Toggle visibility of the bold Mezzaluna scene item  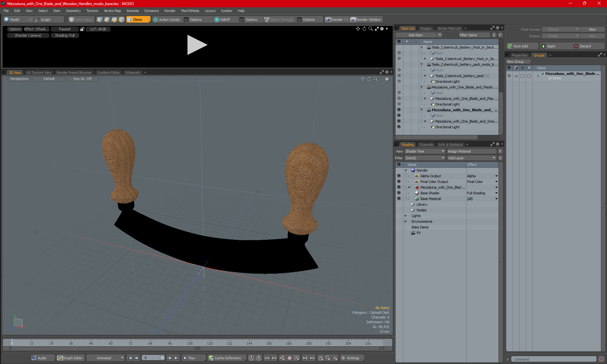(399, 110)
